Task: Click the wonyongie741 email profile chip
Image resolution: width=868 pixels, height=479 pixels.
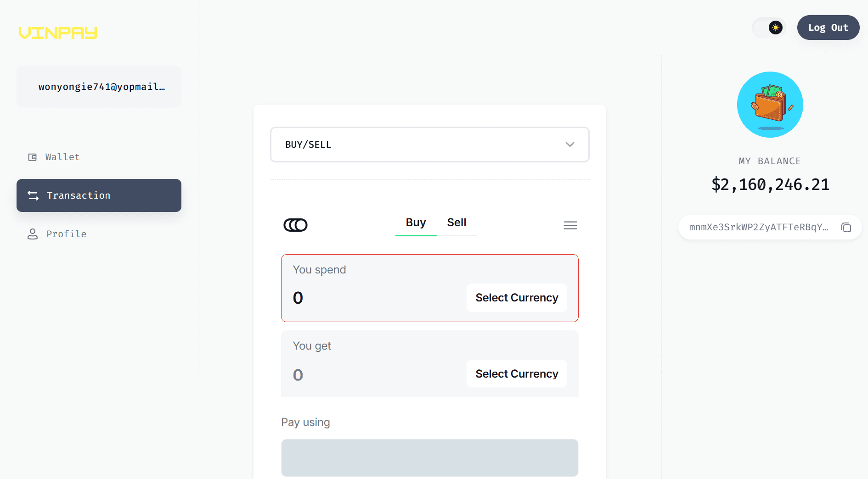Action: 99,87
